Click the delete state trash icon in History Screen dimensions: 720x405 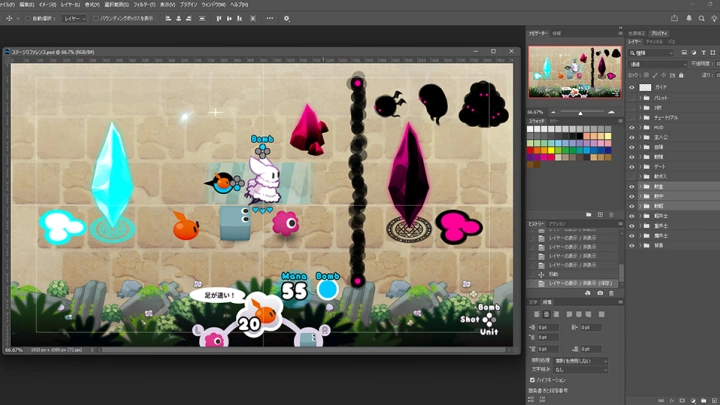click(x=611, y=293)
